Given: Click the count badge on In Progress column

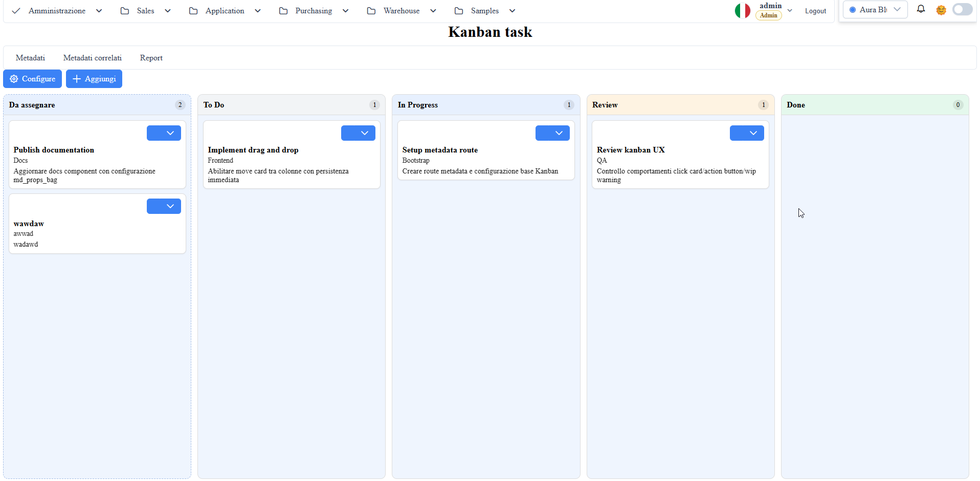Looking at the screenshot, I should 569,105.
